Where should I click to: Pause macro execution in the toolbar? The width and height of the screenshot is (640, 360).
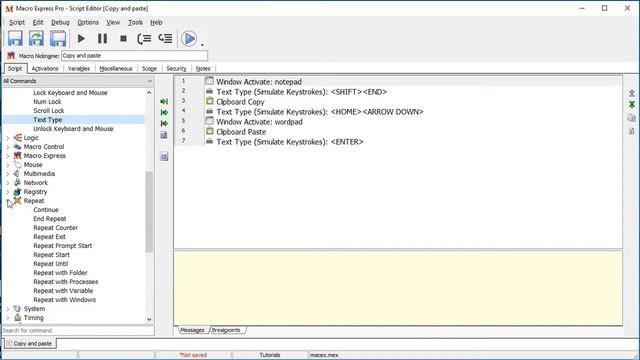tap(102, 39)
